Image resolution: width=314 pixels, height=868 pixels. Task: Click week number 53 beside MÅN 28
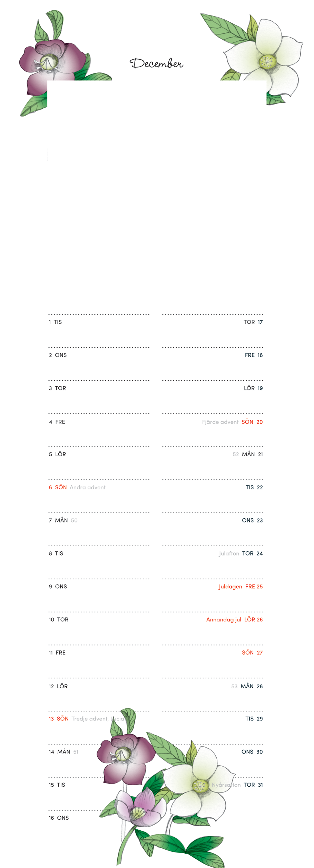(x=234, y=687)
